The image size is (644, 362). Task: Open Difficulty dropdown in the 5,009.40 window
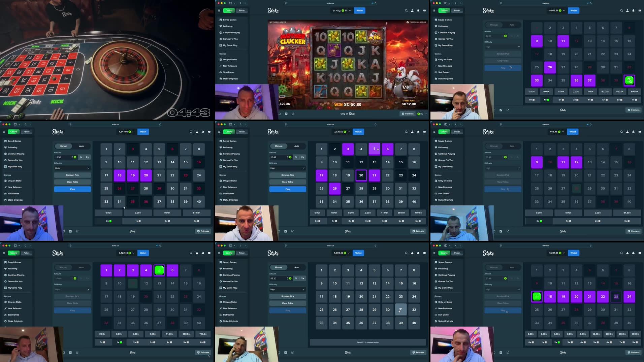(288, 289)
